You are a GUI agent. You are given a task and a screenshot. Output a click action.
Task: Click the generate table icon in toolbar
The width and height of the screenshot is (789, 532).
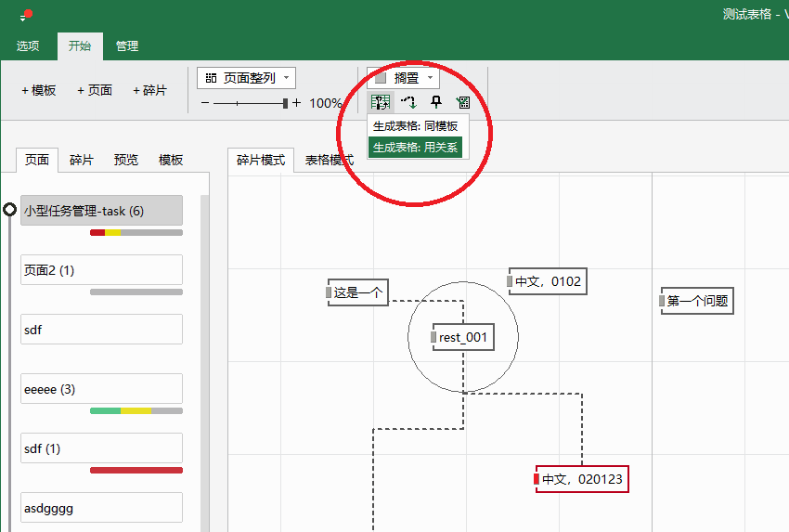pyautogui.click(x=380, y=102)
